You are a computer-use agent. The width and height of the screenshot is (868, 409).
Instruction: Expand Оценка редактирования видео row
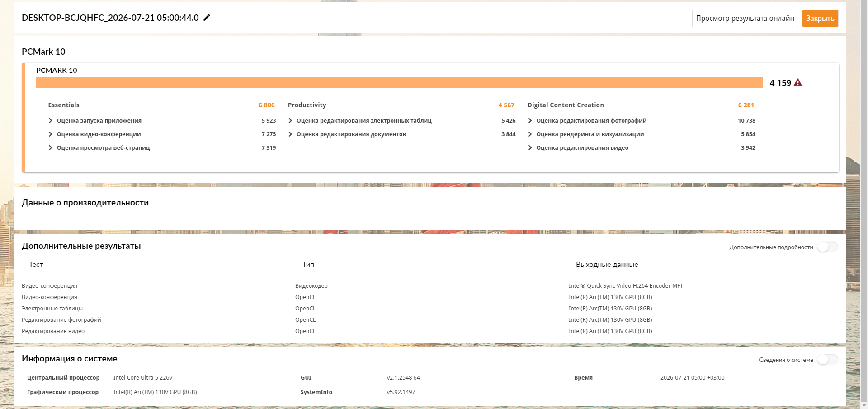pyautogui.click(x=641, y=148)
